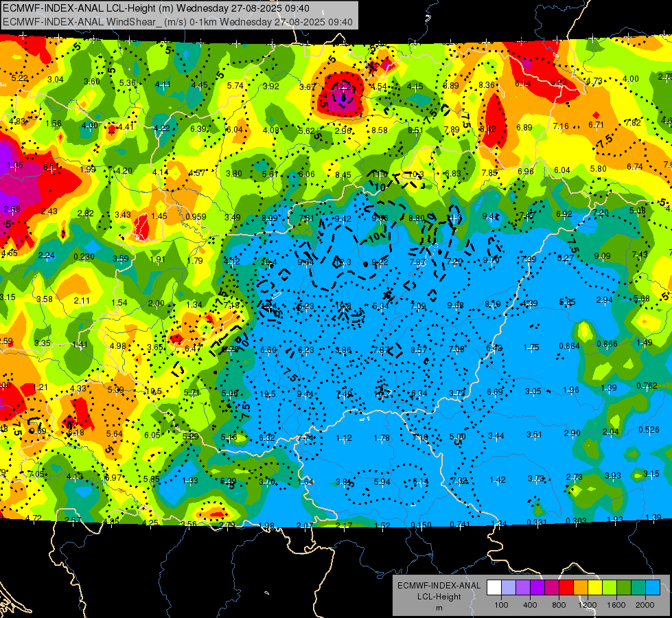Click the wind shear value '8.45'
The width and height of the screenshot is (672, 618).
343,174
